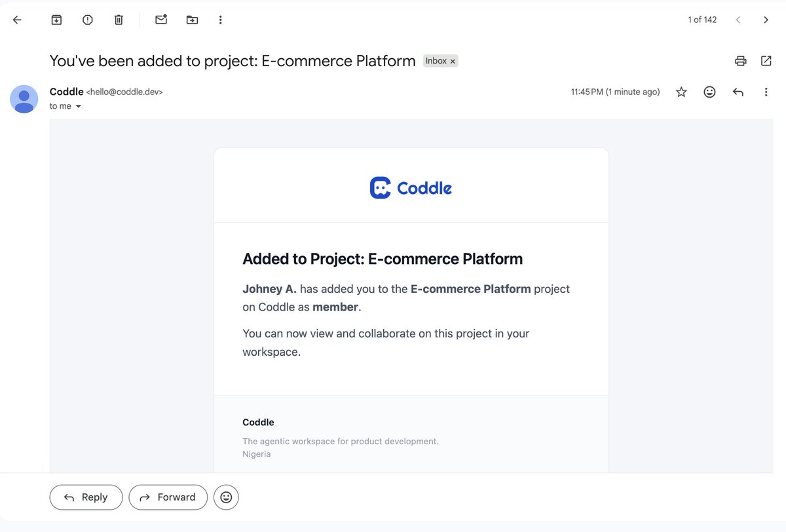Viewport: 786px width, 532px height.
Task: Click 'You can now view and collaborate' sentence
Action: coord(386,342)
